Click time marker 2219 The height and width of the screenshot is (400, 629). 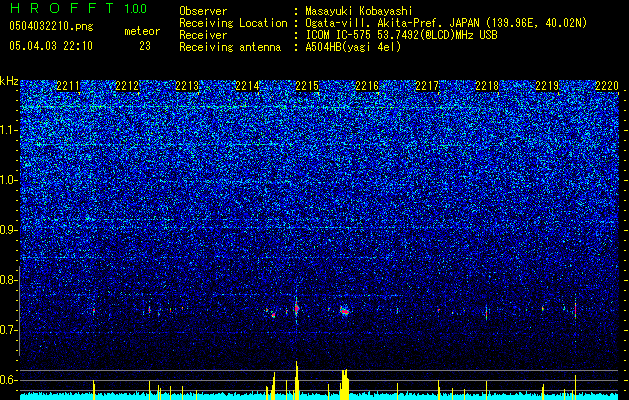(547, 86)
